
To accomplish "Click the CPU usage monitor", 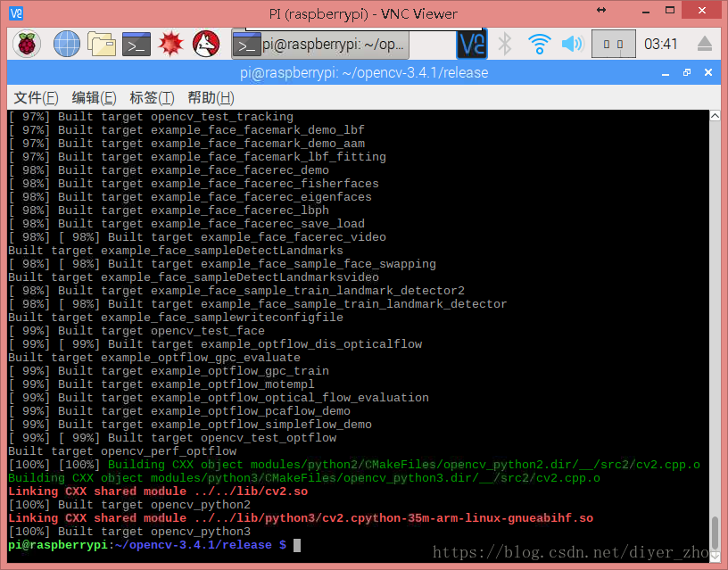I will tap(613, 44).
